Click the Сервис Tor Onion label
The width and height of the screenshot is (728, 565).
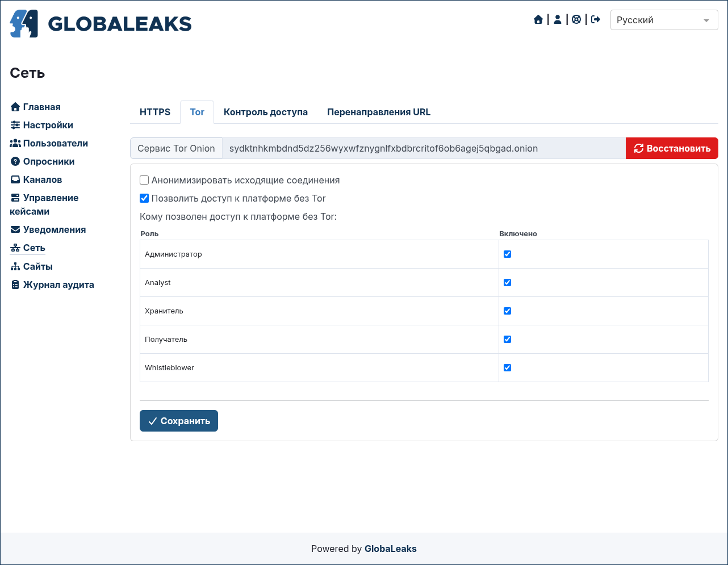(x=176, y=148)
